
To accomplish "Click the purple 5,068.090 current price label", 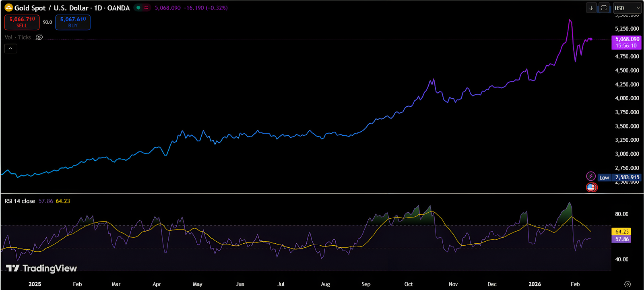I will click(626, 42).
